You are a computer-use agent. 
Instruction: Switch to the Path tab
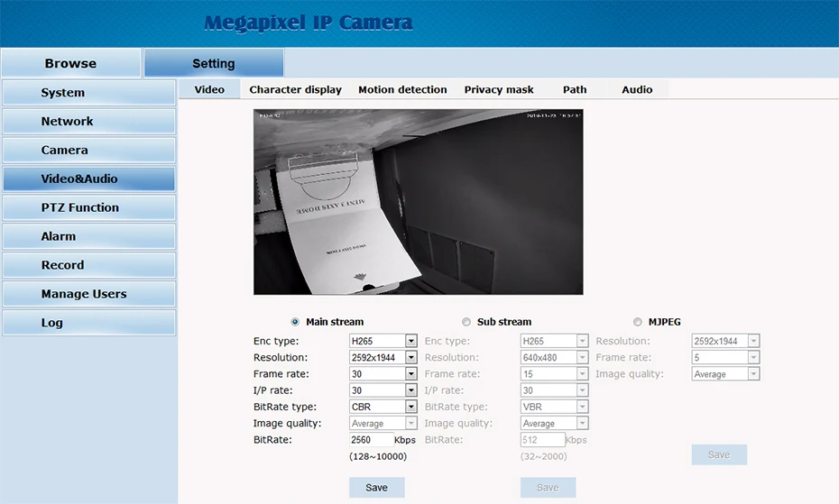575,89
